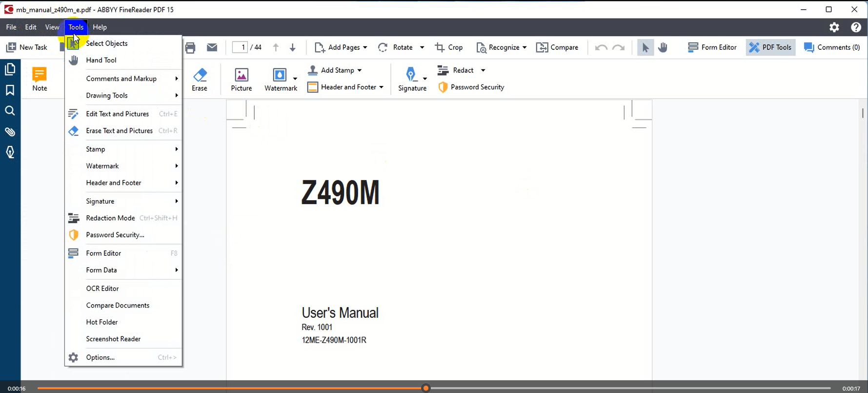
Task: Open the Attachments paperclip panel
Action: pyautogui.click(x=10, y=132)
